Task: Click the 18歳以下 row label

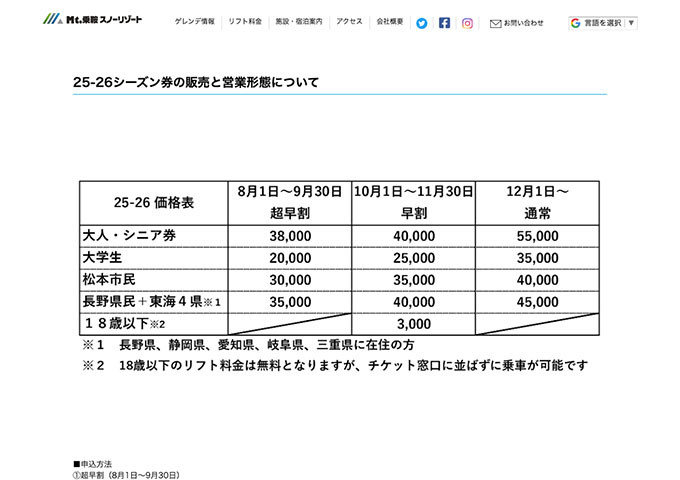Action: coord(124,323)
